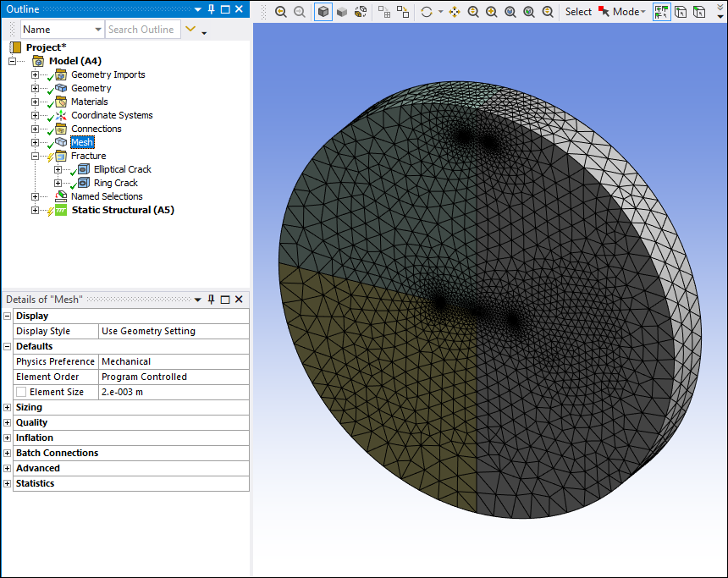Expand the Geometry tree node
728x578 pixels.
point(36,88)
